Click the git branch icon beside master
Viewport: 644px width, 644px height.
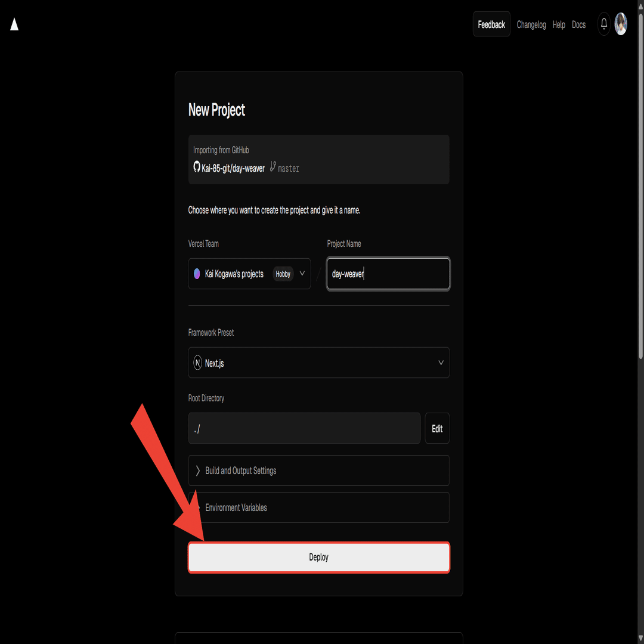coord(273,167)
